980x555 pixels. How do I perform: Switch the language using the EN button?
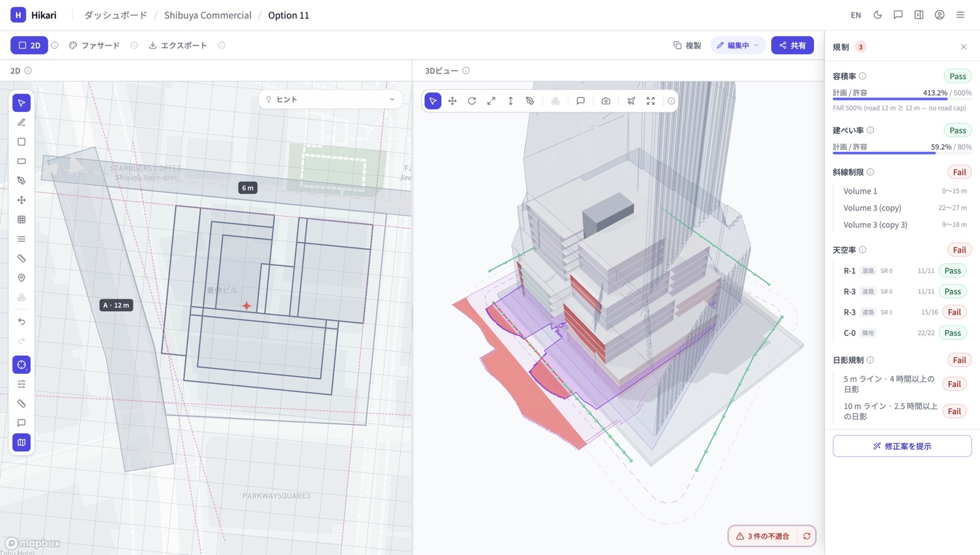[x=856, y=15]
